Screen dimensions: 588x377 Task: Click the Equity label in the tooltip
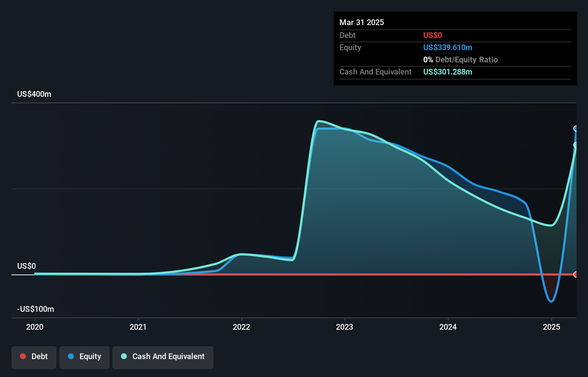coord(350,48)
